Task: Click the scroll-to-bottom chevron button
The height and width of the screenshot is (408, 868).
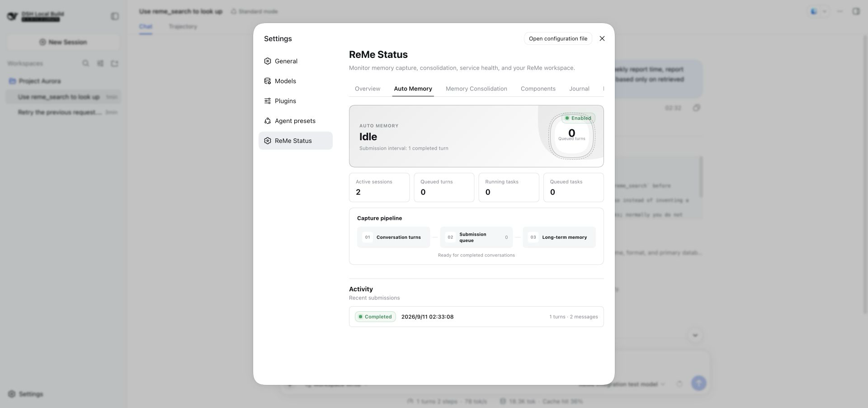Action: point(695,335)
